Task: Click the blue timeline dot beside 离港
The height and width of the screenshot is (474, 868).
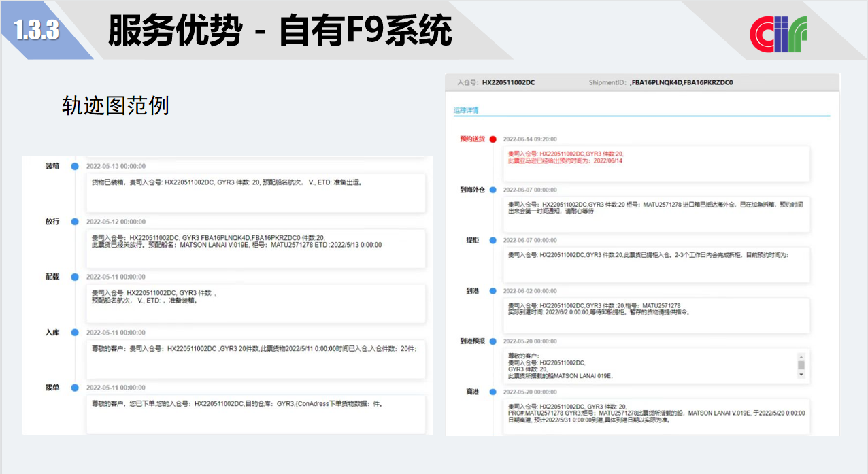Action: click(493, 392)
